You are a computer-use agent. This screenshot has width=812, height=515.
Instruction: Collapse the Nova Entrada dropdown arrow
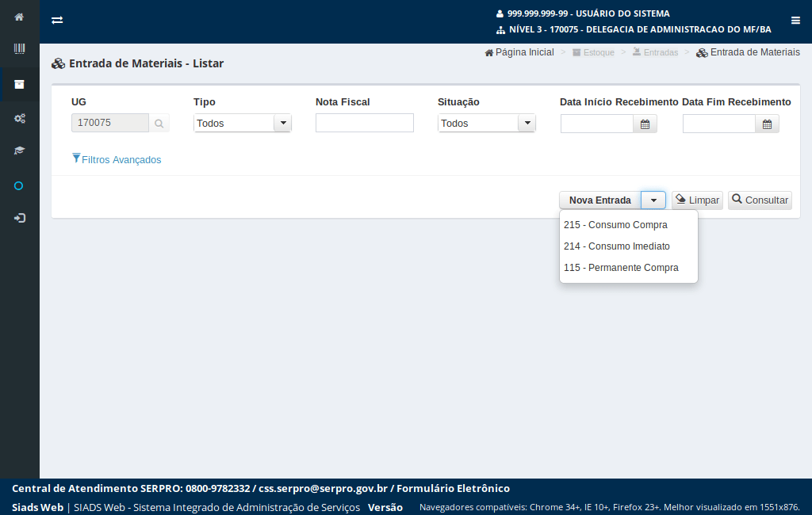click(x=653, y=200)
